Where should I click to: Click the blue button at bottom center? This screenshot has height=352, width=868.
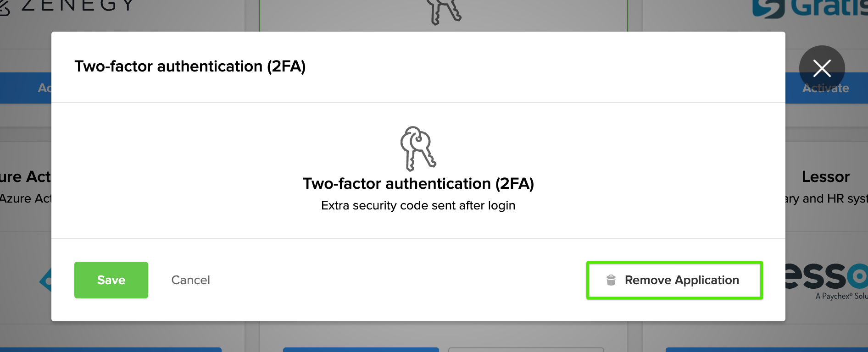pyautogui.click(x=361, y=350)
